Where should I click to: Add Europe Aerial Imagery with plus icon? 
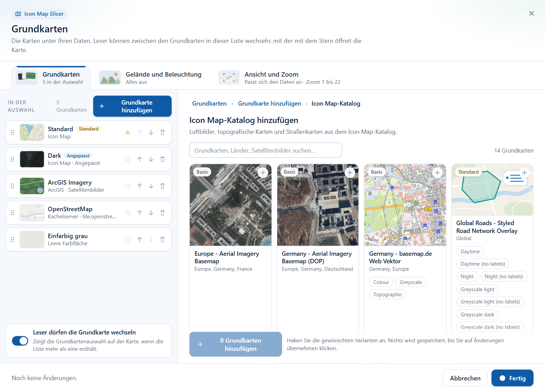pos(263,173)
